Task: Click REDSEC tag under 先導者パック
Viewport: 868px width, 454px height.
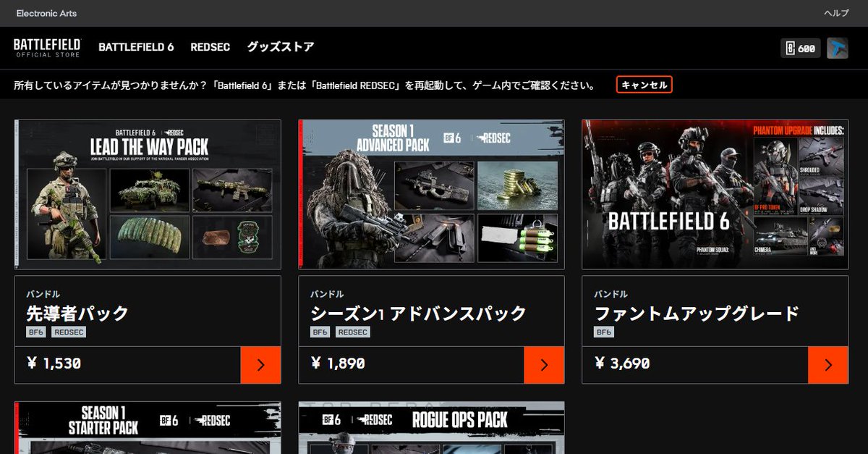Action: [x=69, y=332]
